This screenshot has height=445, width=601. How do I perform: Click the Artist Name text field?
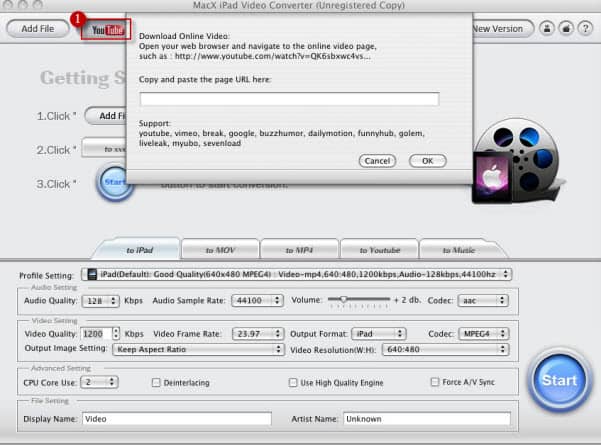click(x=427, y=419)
